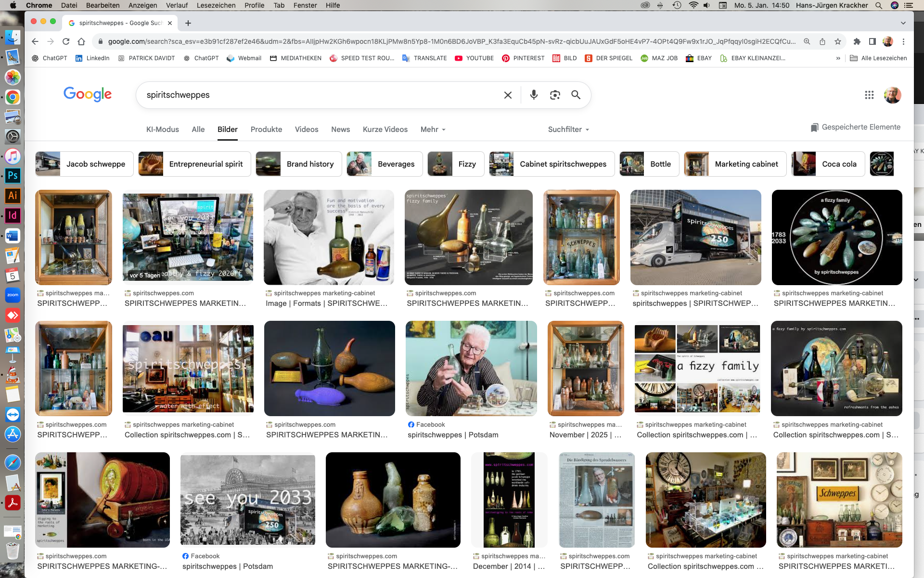
Task: Expand the Mehr dropdown
Action: 433,130
